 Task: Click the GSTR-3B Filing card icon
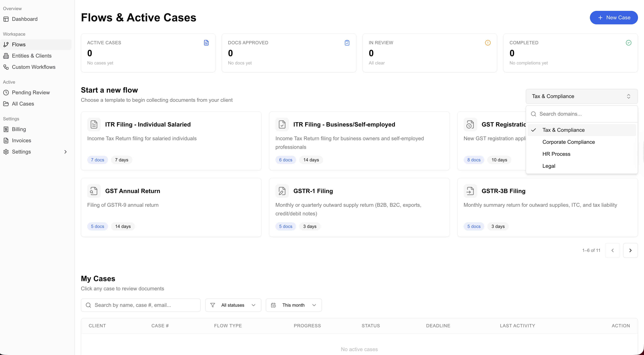point(470,191)
